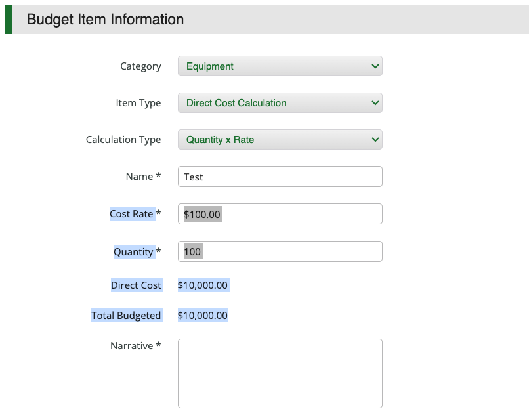Viewport: 529px width, 420px height.
Task: Click the Direct Cost amount value
Action: tap(203, 285)
